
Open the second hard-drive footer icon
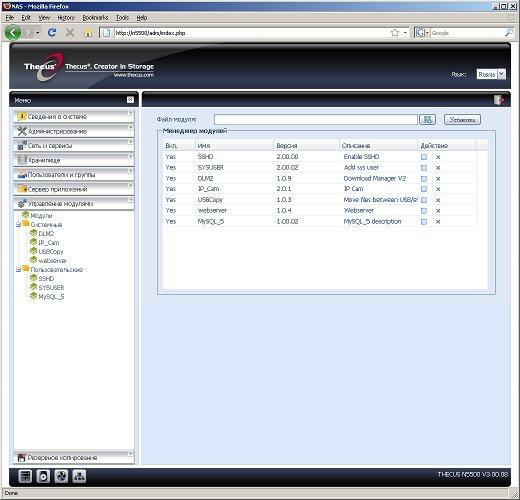(x=43, y=476)
